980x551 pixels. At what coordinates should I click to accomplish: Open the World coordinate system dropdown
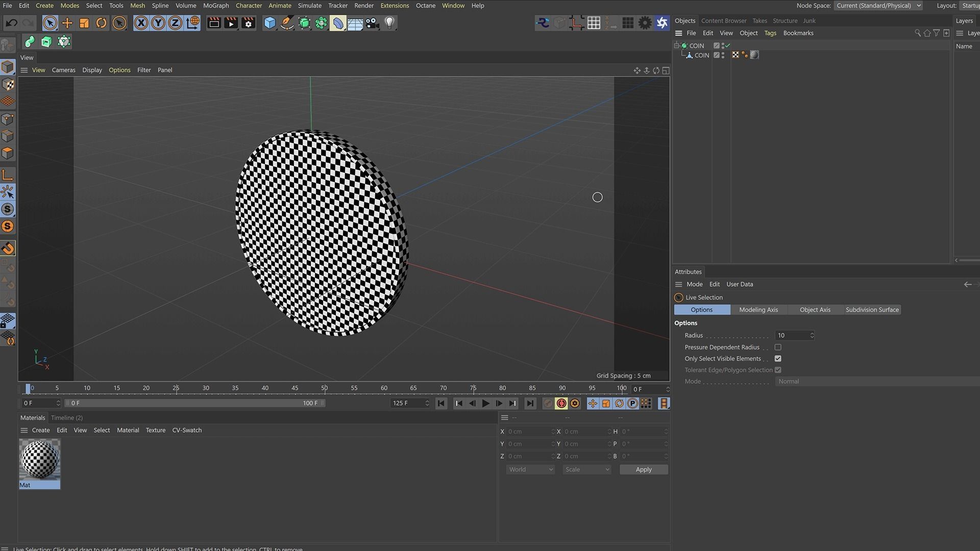click(x=530, y=469)
